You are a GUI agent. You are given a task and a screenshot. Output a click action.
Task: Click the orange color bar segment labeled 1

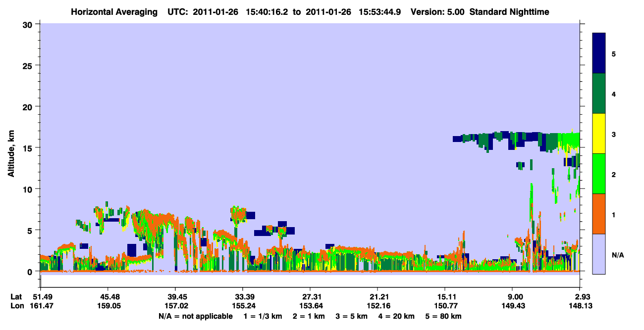click(599, 214)
